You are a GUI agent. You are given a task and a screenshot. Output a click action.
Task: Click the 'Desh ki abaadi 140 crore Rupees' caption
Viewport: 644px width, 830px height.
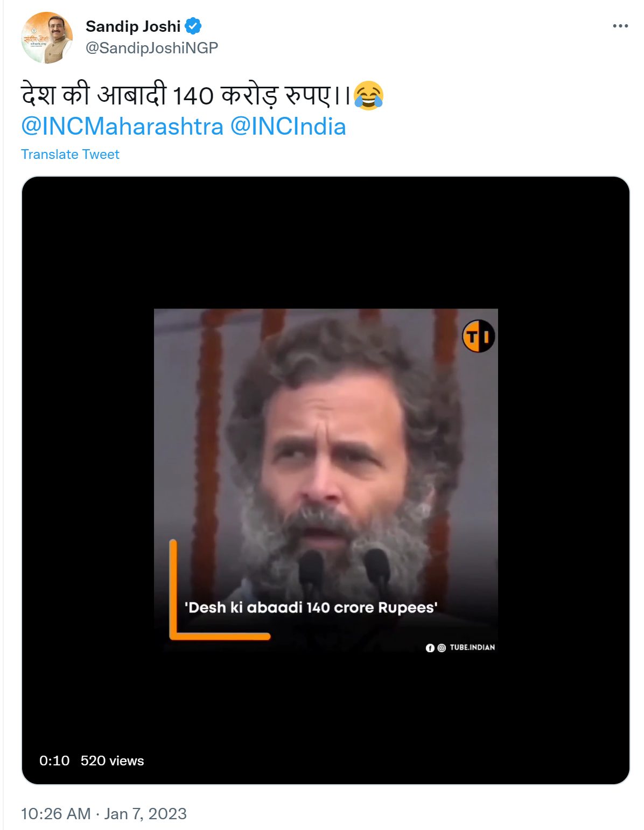[x=311, y=608]
